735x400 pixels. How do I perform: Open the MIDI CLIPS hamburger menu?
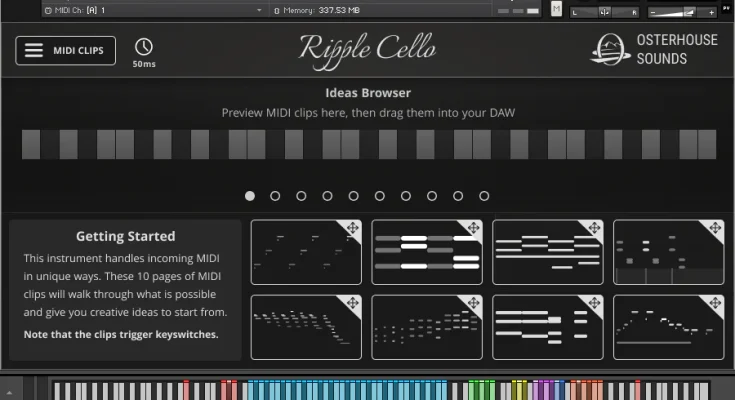[x=65, y=51]
